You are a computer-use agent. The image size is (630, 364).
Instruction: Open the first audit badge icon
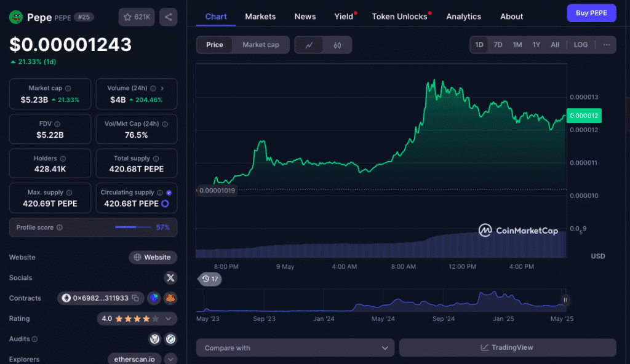pyautogui.click(x=153, y=339)
